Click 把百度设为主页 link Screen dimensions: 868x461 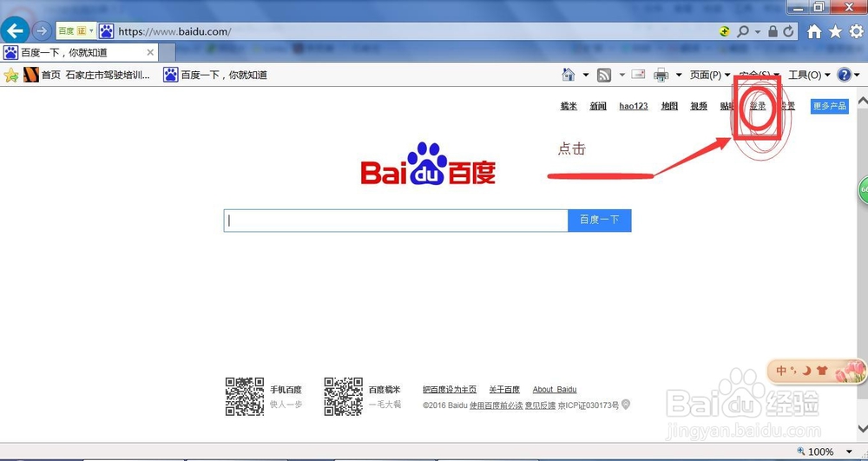[x=450, y=390]
